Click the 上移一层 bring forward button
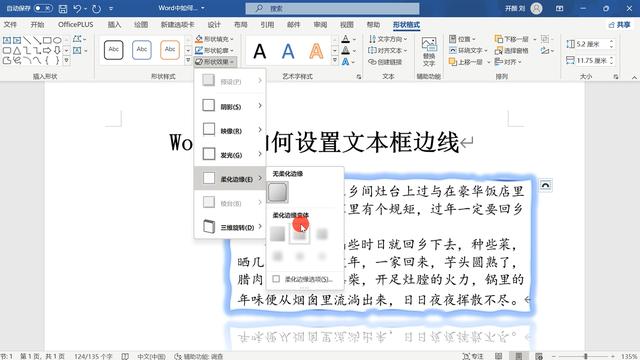Viewport: 640px width, 360px height. (466, 62)
